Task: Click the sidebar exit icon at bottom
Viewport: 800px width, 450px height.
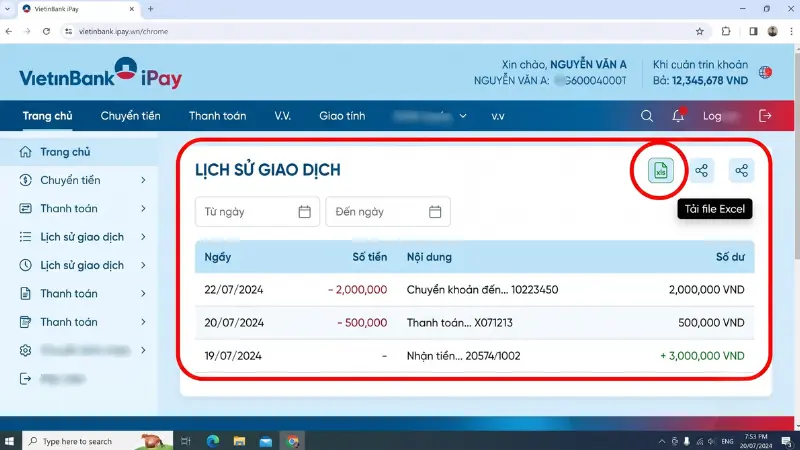Action: 26,379
